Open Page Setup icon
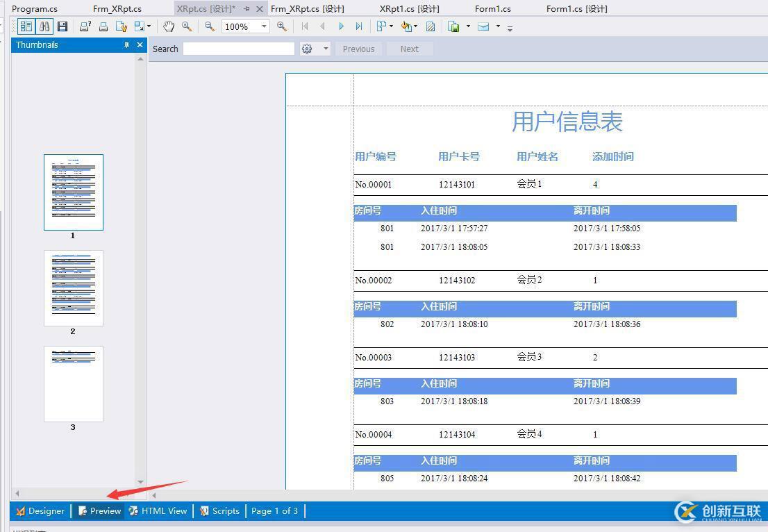 click(x=121, y=26)
